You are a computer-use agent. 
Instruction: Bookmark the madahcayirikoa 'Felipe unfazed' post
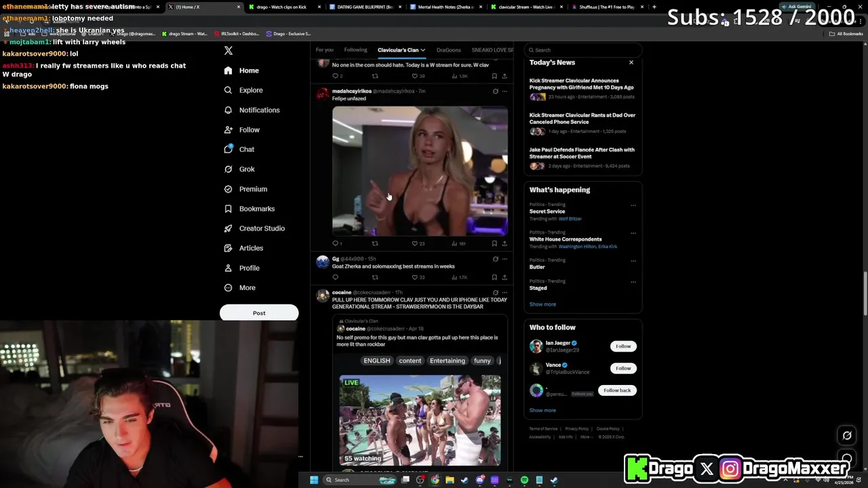[494, 243]
